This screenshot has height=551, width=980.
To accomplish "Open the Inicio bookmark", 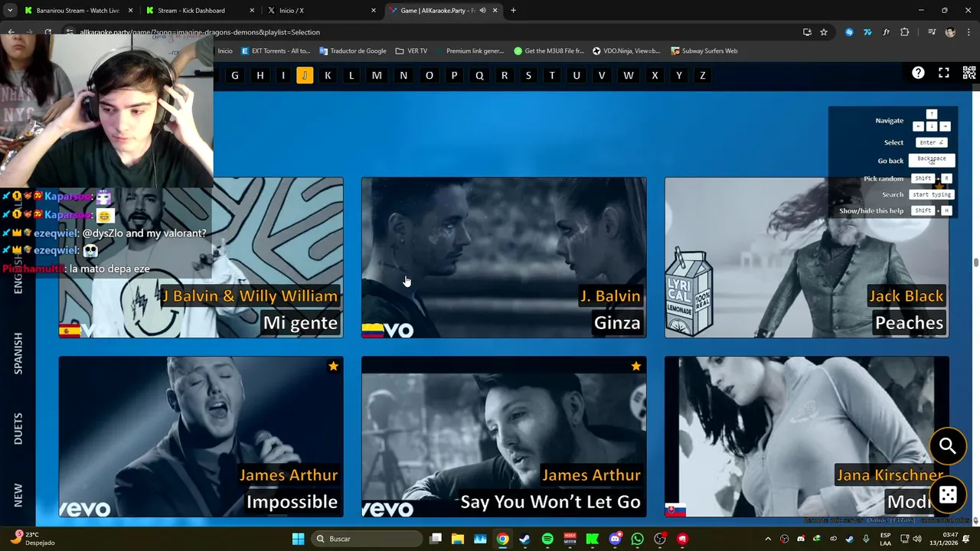I will (225, 51).
